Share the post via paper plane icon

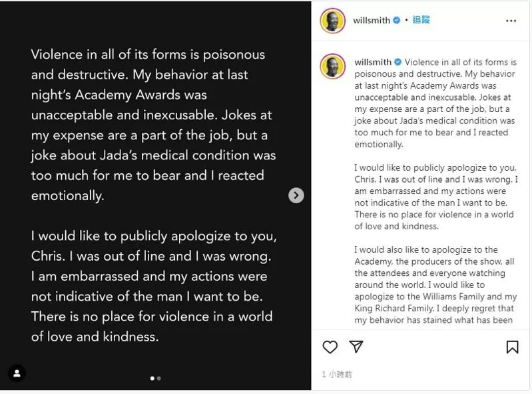(x=356, y=347)
